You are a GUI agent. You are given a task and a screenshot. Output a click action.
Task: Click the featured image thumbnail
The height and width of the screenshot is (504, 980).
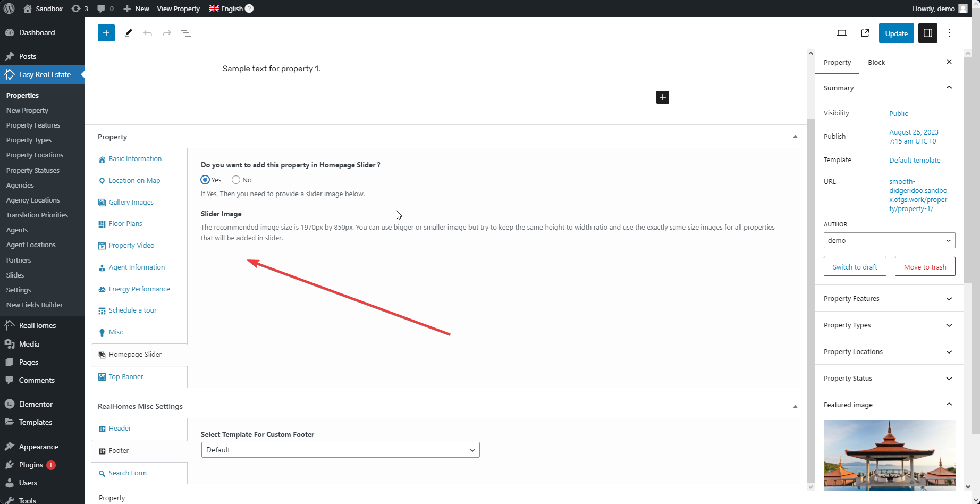(x=889, y=455)
